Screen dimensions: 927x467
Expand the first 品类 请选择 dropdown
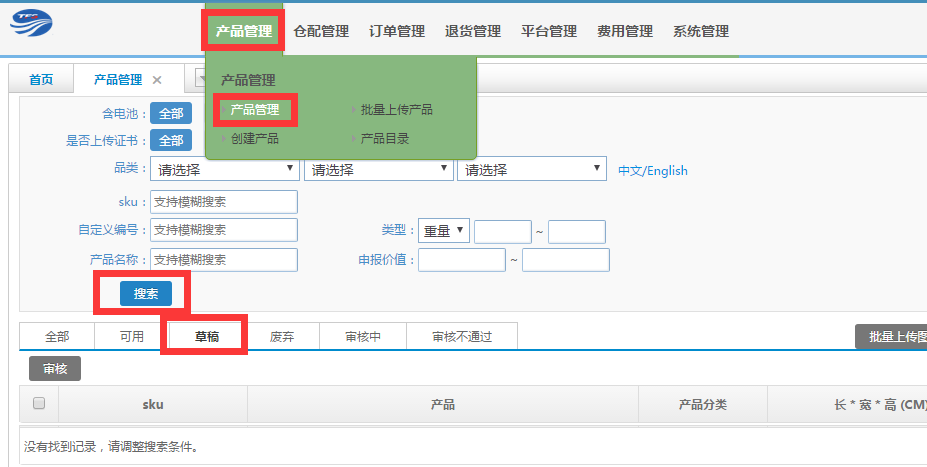click(225, 170)
